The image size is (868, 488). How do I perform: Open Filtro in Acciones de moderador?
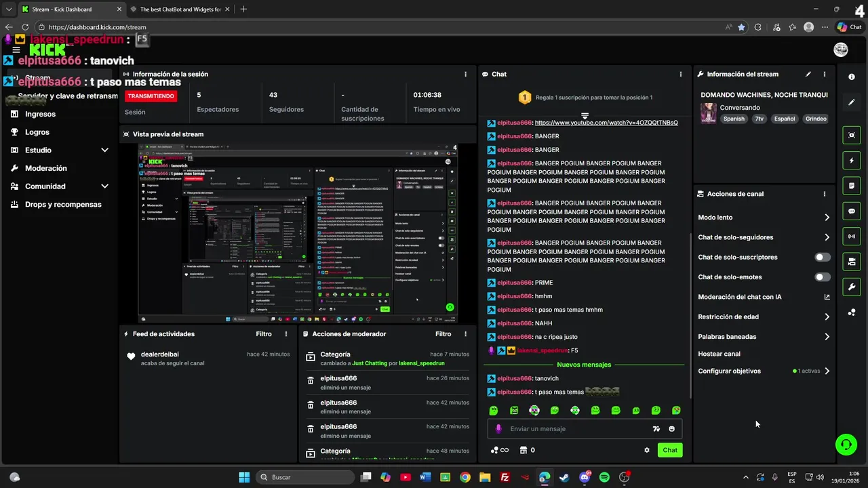point(443,334)
